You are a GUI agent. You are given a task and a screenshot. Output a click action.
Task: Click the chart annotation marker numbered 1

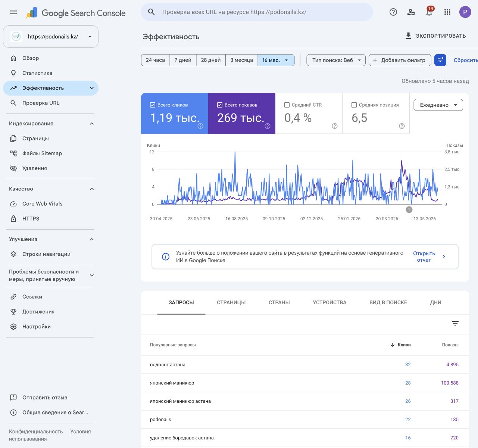(x=409, y=209)
